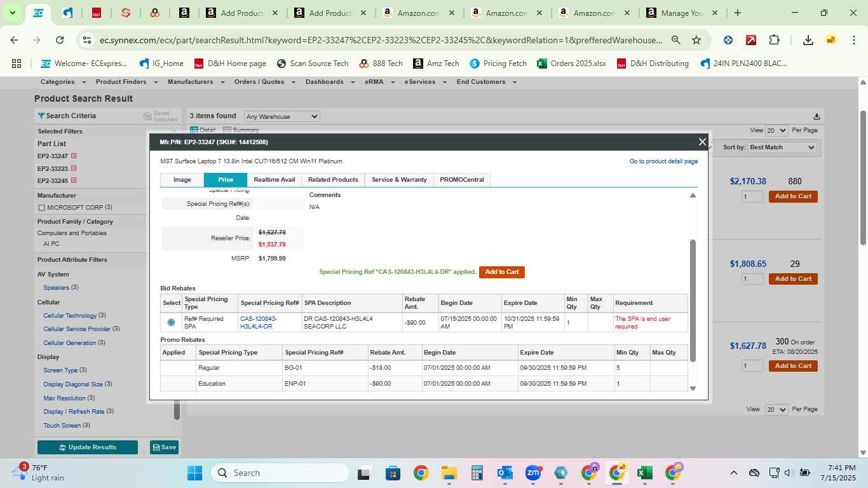This screenshot has width=868, height=488.
Task: Open Outlook from the taskbar
Action: pos(505,473)
